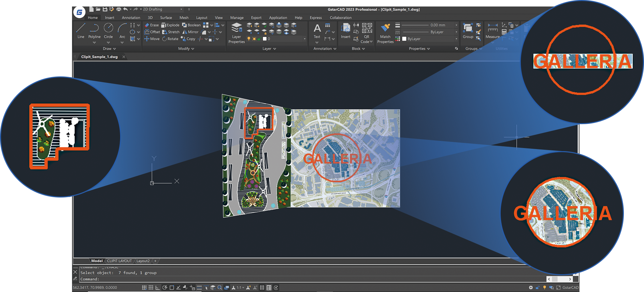Click the coordinates readout in status bar
The height and width of the screenshot is (292, 644).
point(95,288)
